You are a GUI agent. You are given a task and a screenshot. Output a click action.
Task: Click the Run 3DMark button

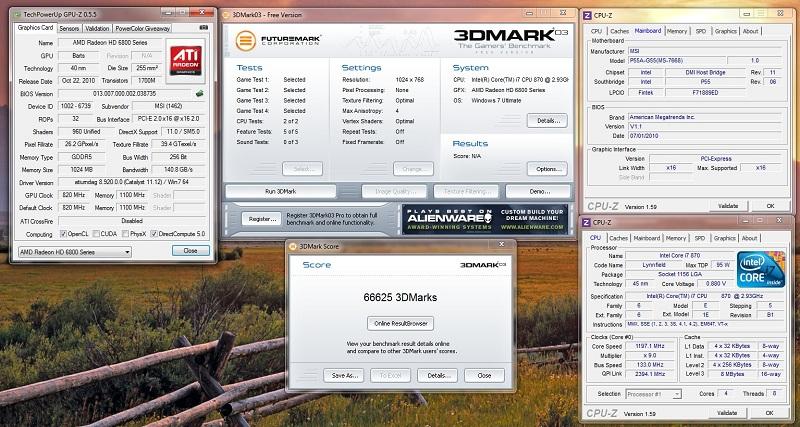[281, 191]
